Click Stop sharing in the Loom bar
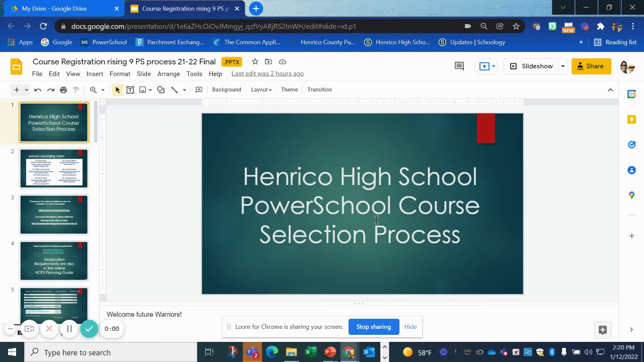 (x=373, y=327)
